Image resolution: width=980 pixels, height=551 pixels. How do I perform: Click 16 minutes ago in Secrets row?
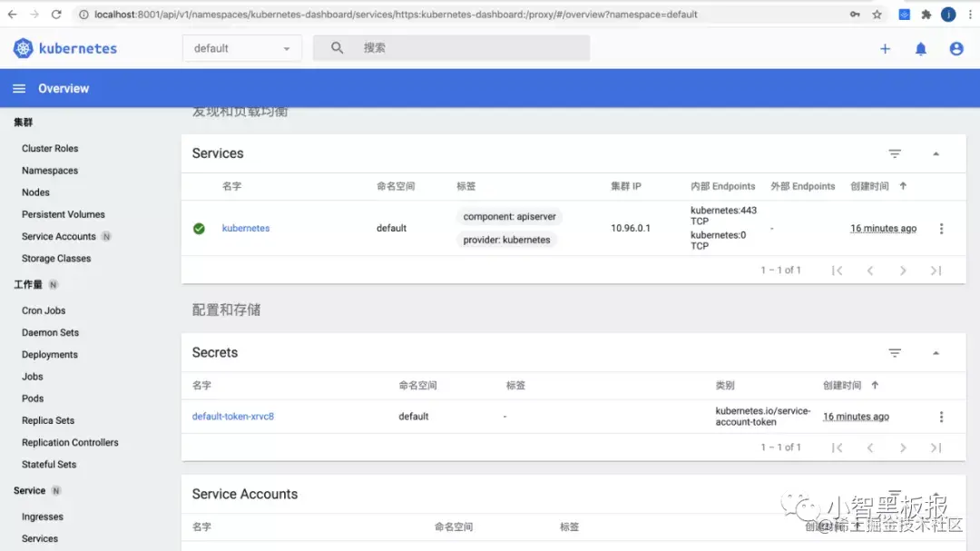point(856,417)
